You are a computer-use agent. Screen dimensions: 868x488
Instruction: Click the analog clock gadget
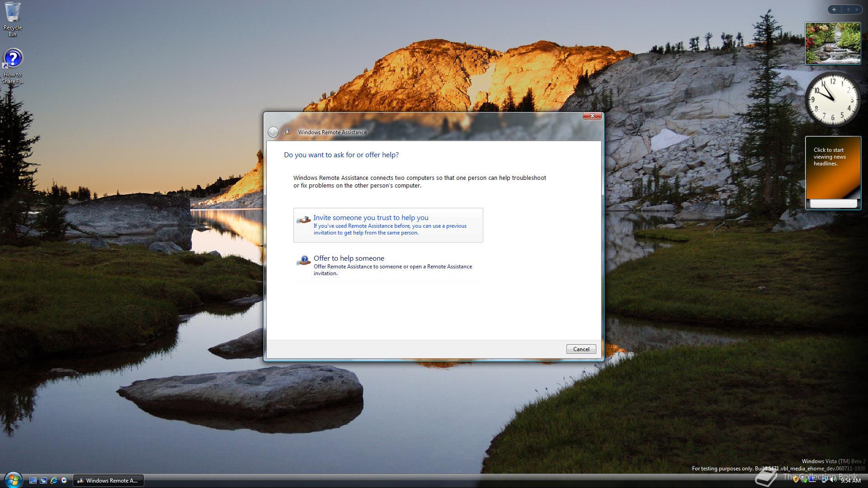point(833,99)
